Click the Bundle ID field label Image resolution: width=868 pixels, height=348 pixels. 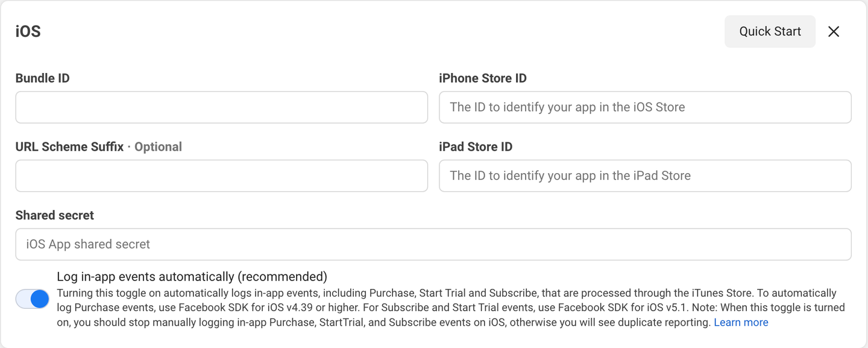tap(42, 78)
